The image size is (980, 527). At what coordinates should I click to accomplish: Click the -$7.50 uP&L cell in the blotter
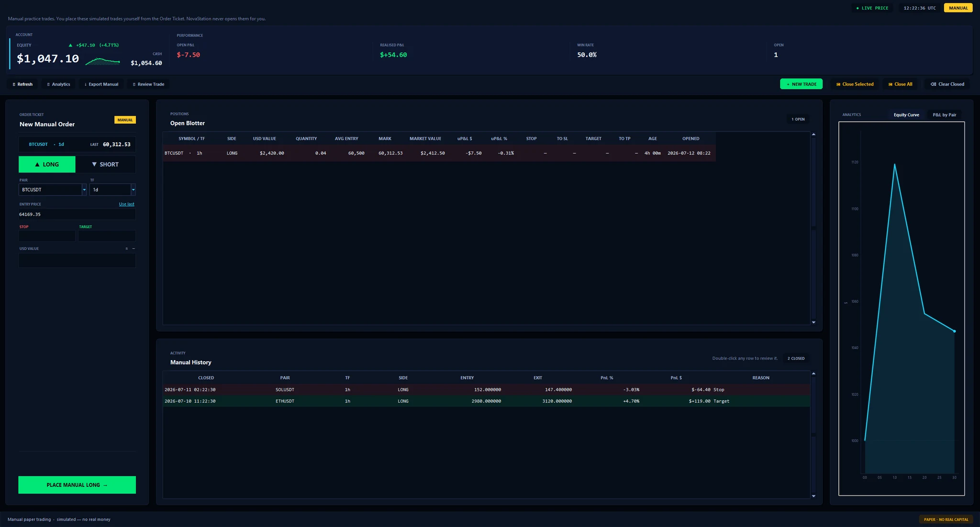point(474,153)
